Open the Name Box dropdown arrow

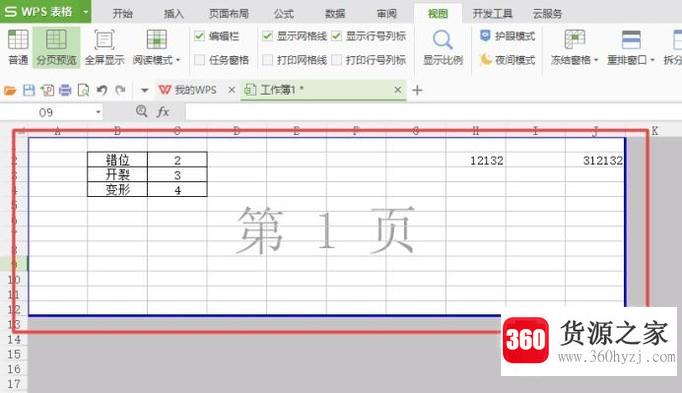(x=98, y=112)
